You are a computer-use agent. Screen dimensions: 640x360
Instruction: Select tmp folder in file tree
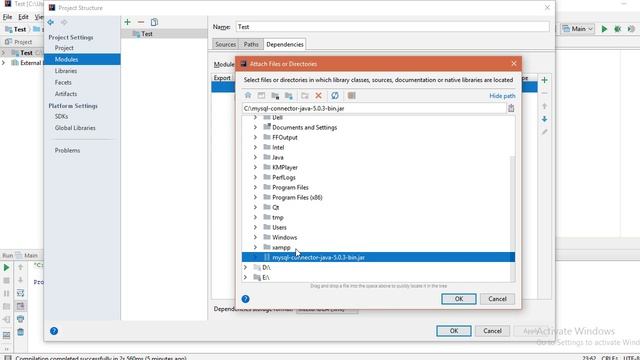click(x=278, y=218)
